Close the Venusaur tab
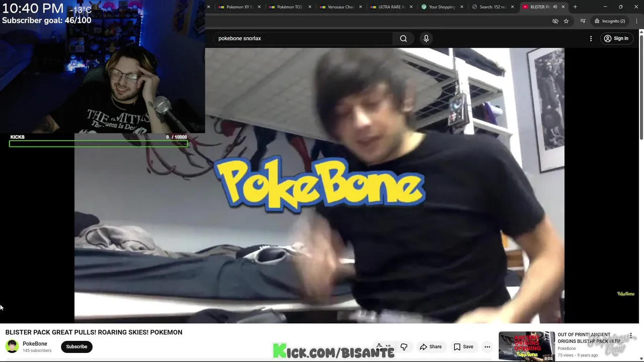Viewport: 644px width, 362px height. pyautogui.click(x=360, y=7)
